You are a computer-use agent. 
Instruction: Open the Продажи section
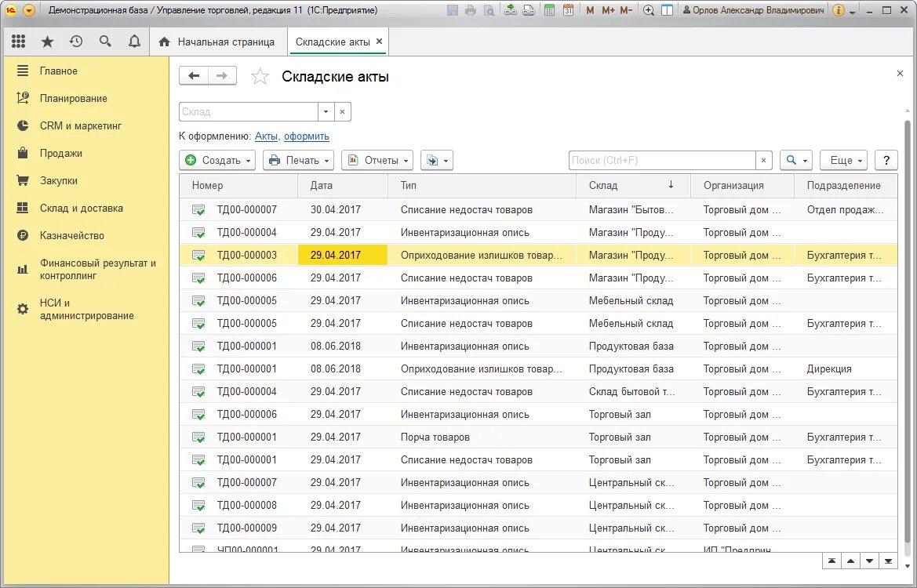pyautogui.click(x=61, y=153)
